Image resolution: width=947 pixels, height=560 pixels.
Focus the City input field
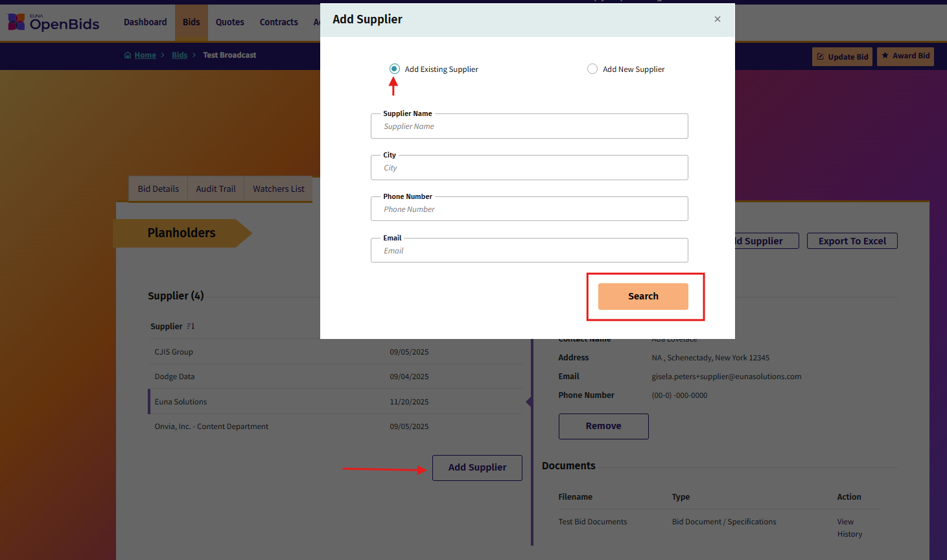(530, 168)
